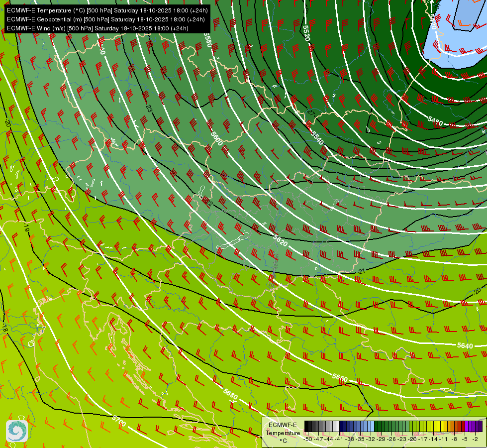Click the 5620 geopotential contour label
487x448 pixels.
tap(281, 240)
